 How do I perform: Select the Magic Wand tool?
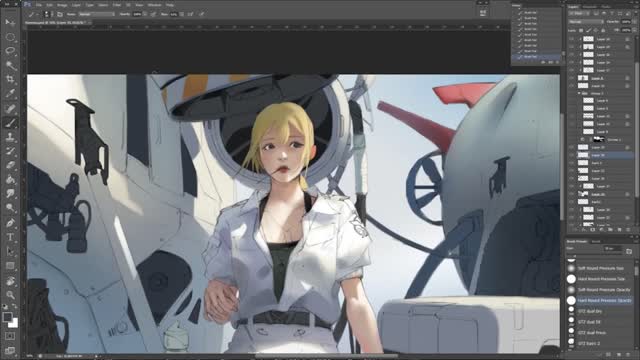pyautogui.click(x=10, y=65)
